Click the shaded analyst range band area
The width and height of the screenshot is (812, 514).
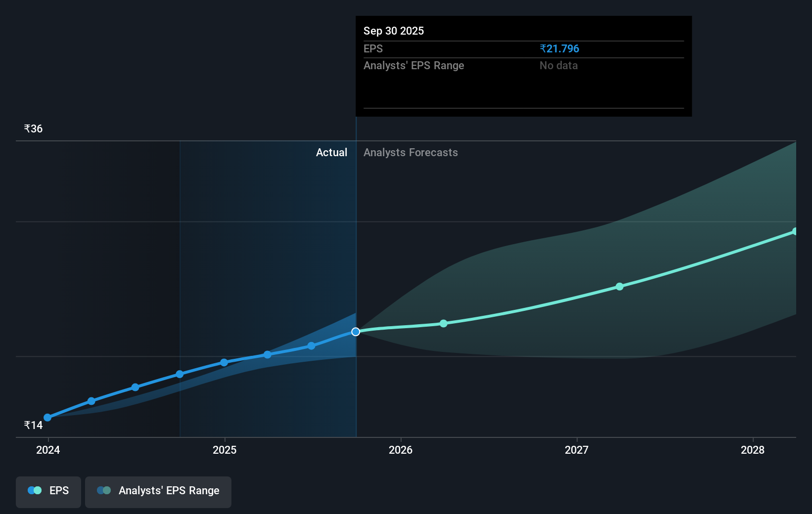click(593, 247)
